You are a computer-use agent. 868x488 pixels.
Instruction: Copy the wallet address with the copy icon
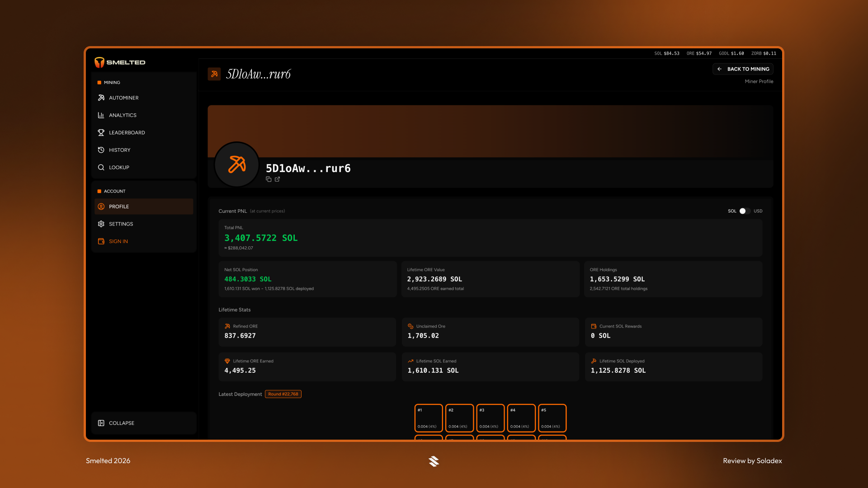[269, 179]
